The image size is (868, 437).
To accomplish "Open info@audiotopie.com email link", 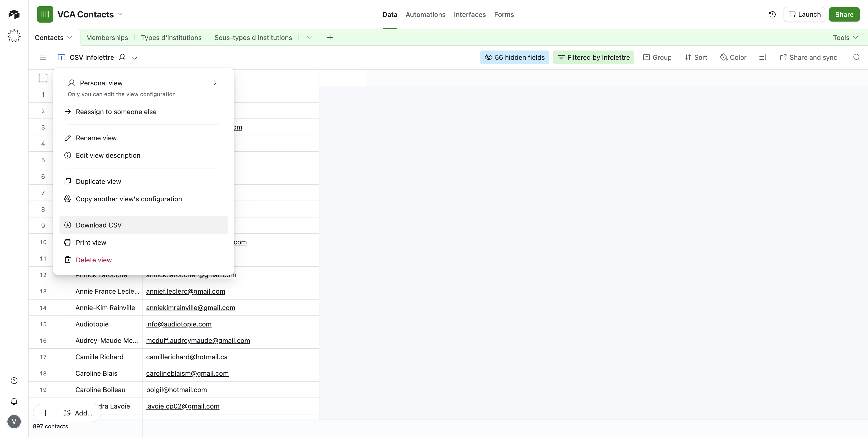I will [179, 324].
